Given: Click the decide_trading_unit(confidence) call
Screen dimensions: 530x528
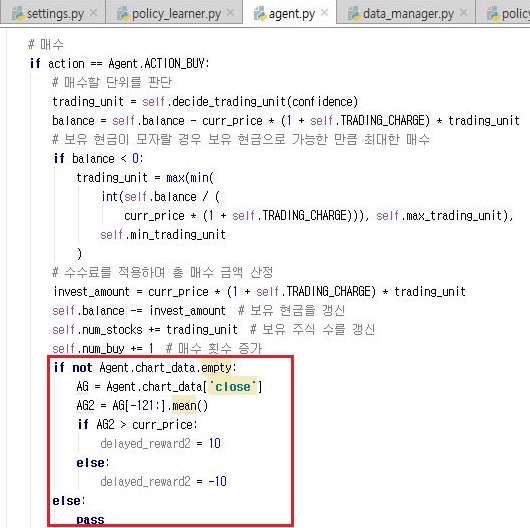Looking at the screenshot, I should click(265, 101).
